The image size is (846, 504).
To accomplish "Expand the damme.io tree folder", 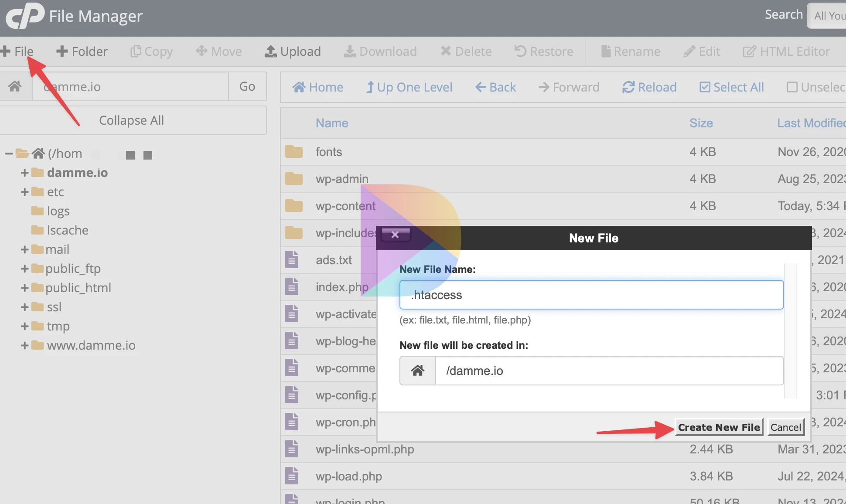I will point(24,173).
